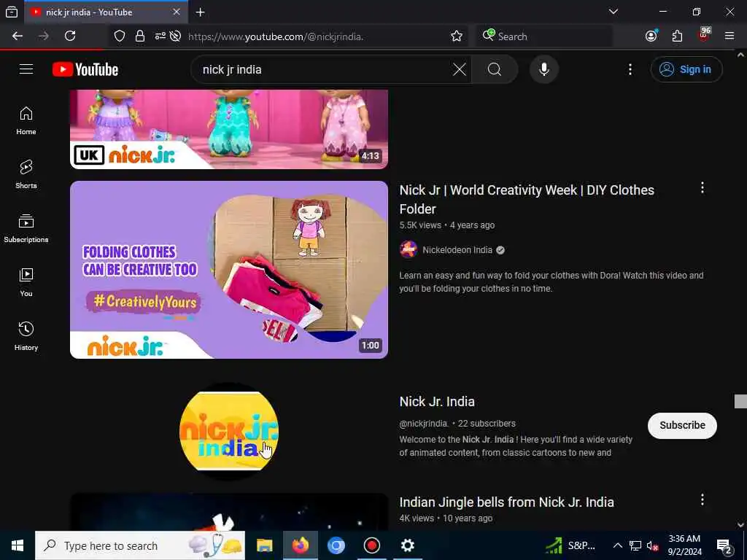
Task: Click Nickelodeon India channel avatar
Action: [x=409, y=249]
